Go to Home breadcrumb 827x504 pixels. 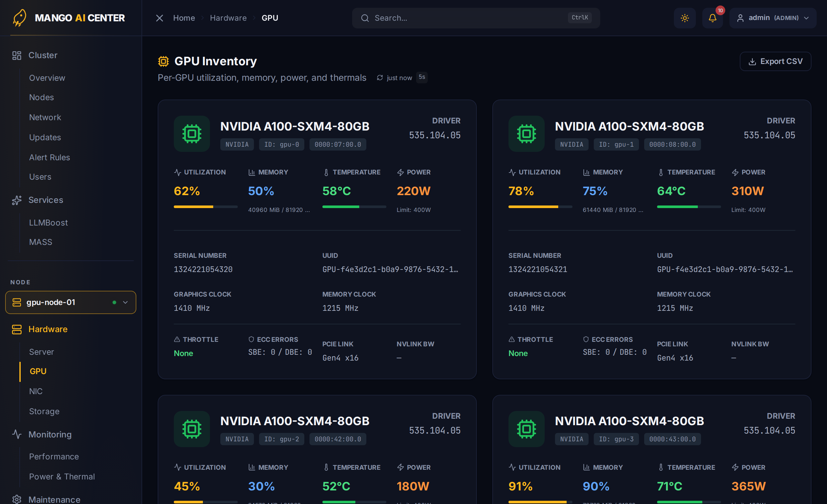[x=184, y=18]
